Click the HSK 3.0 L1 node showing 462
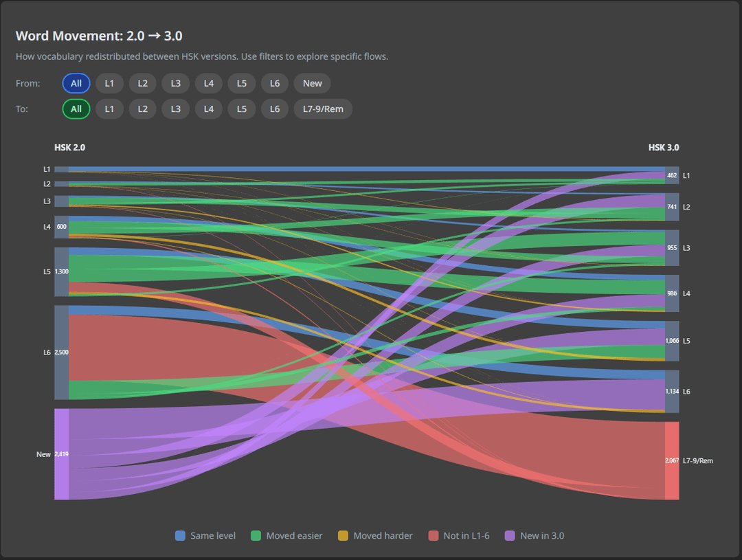 click(672, 175)
